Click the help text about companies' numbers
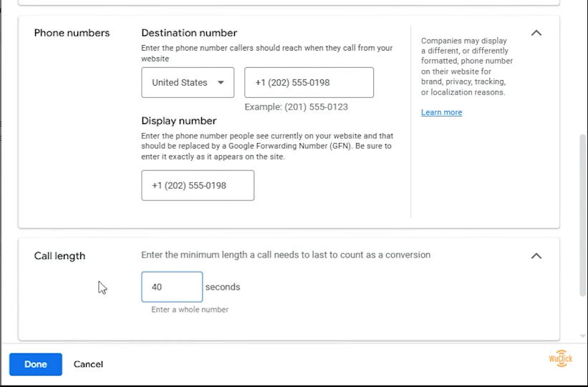This screenshot has height=387, width=588. tap(467, 67)
